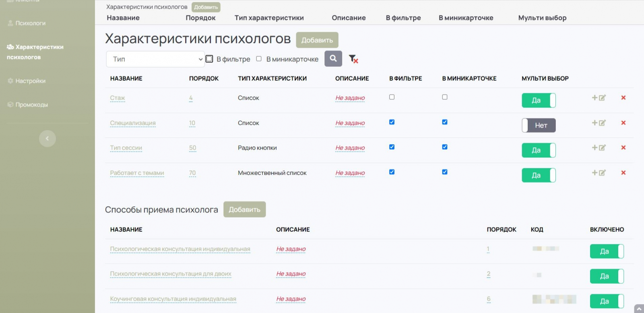This screenshot has width=644, height=313.
Task: Delete the Специализация characteristic with red cross
Action: (x=623, y=123)
